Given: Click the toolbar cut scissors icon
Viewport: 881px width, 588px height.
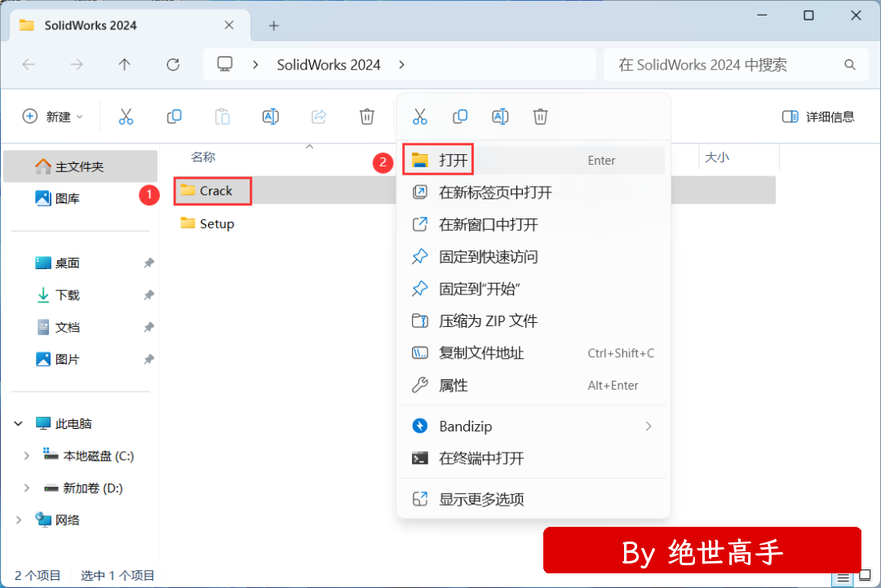Looking at the screenshot, I should 126,117.
